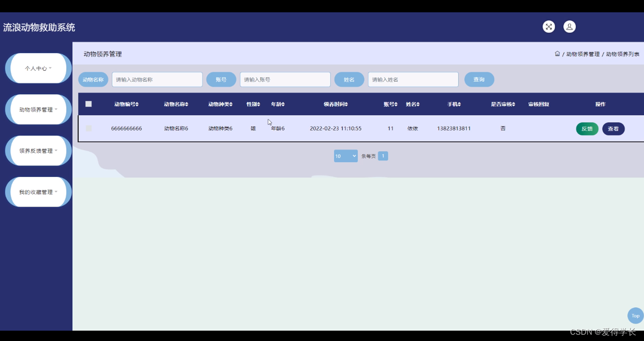Sort table by 性别 column
Screen dimensions: 644x341
click(253, 104)
